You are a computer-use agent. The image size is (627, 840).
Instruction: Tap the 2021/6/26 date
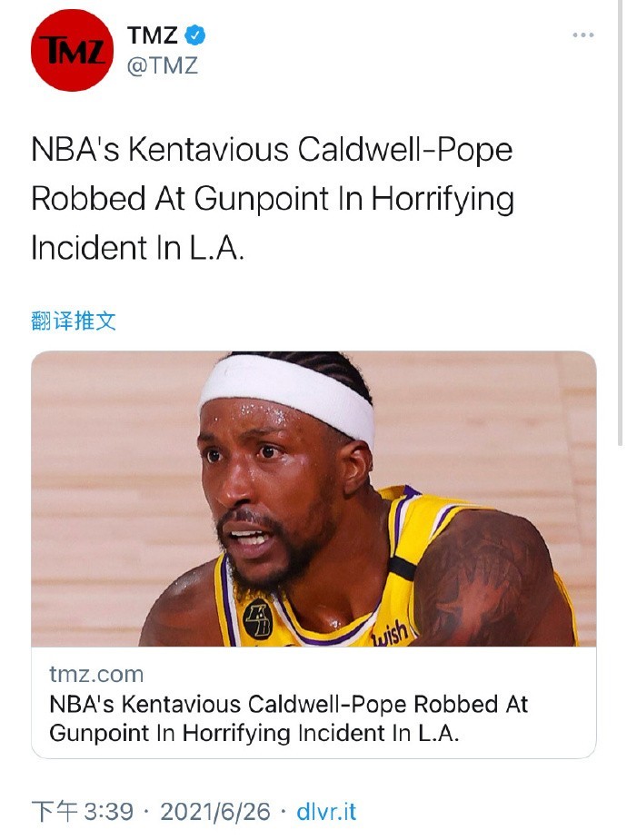click(x=215, y=812)
